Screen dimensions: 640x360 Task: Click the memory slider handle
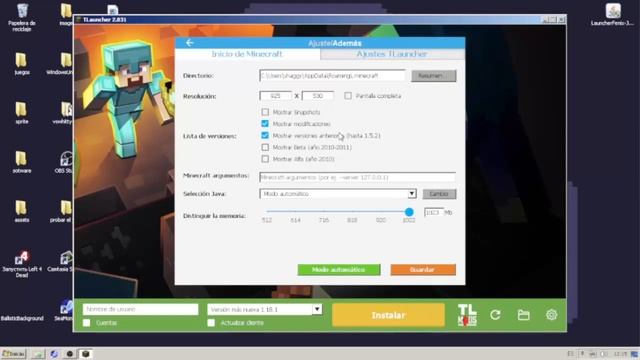409,211
